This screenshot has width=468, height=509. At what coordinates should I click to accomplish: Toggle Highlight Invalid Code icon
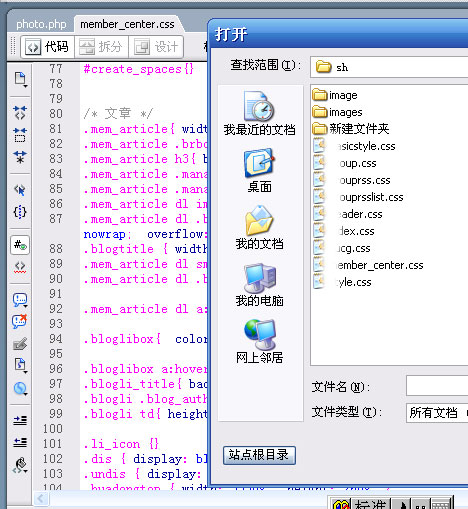[20, 267]
